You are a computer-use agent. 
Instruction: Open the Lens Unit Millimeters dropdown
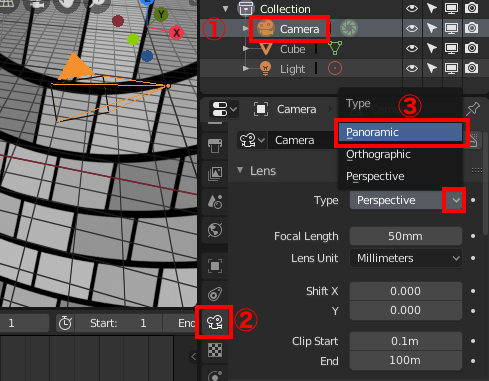406,258
